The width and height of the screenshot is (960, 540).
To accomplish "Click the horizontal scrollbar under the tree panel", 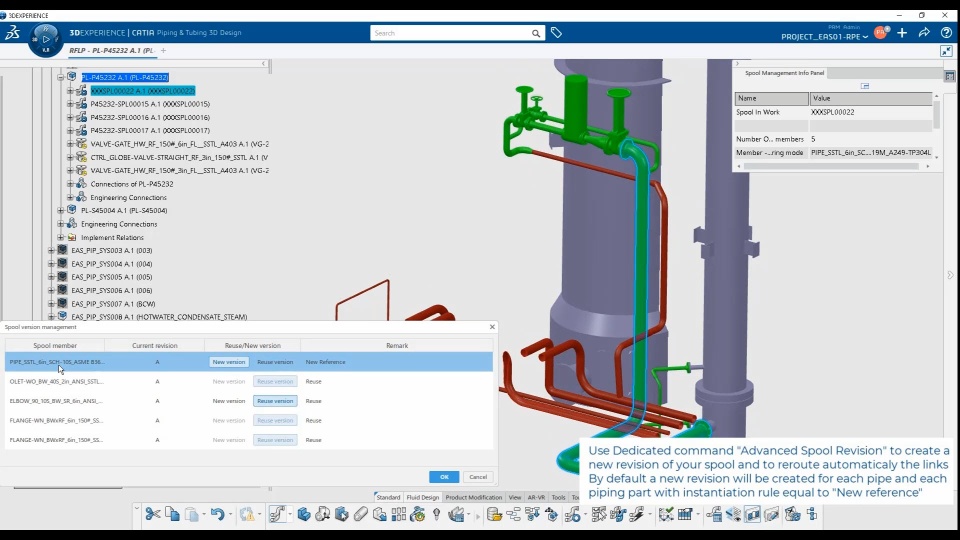I will click(x=68, y=487).
